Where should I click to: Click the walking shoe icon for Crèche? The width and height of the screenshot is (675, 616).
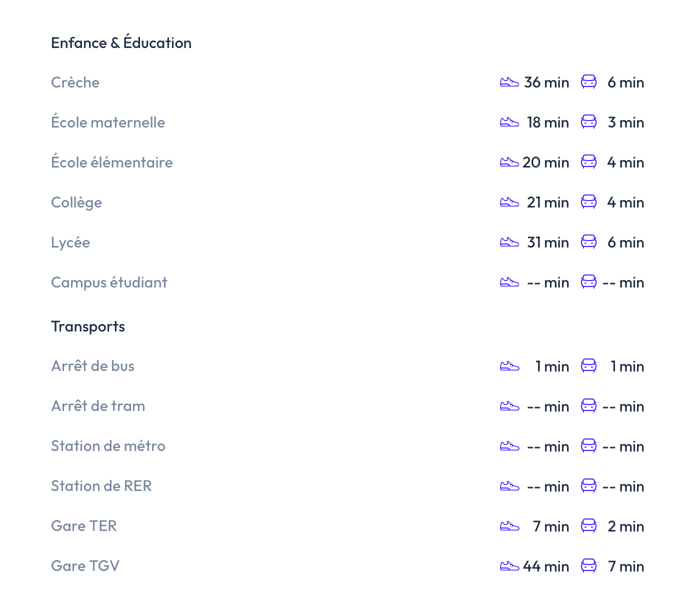click(x=509, y=82)
